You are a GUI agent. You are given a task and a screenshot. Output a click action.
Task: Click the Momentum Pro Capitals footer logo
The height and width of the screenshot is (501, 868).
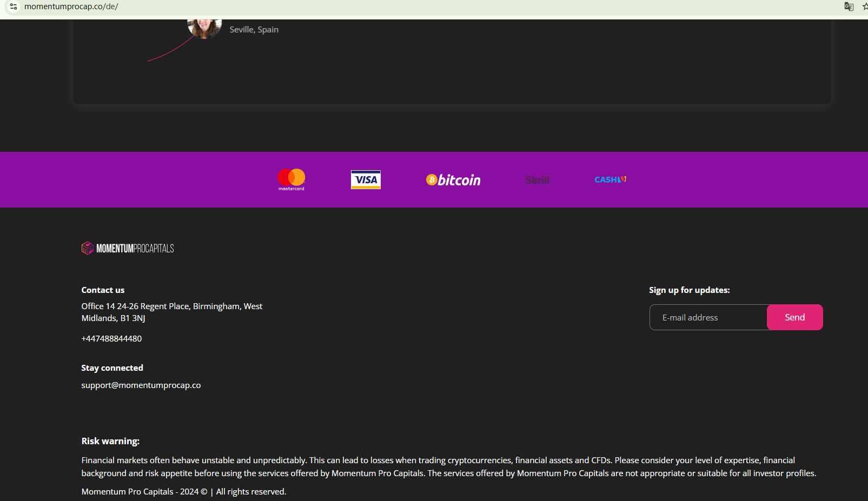coord(128,248)
